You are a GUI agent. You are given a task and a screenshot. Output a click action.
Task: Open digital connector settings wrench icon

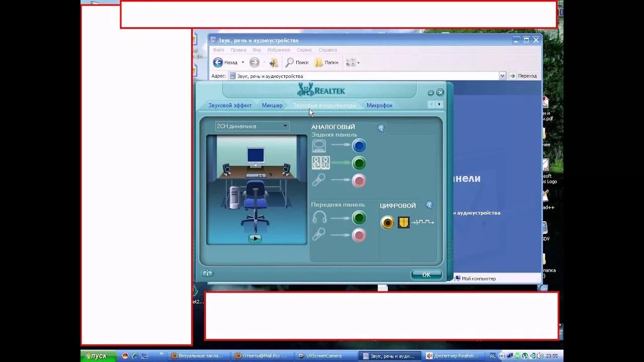[429, 205]
